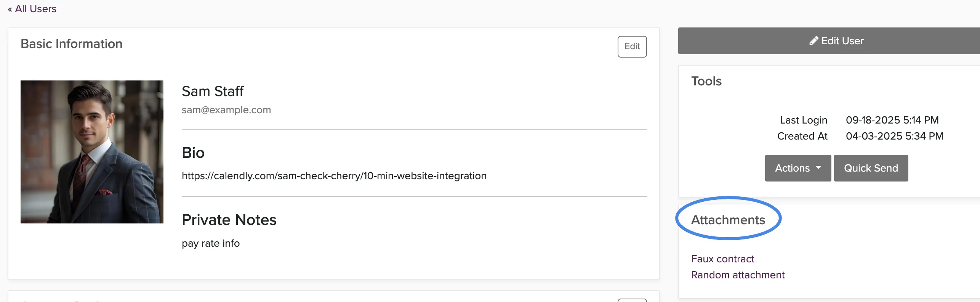This screenshot has width=980, height=302.
Task: Click the Sam Staff name heading
Action: coord(212,92)
